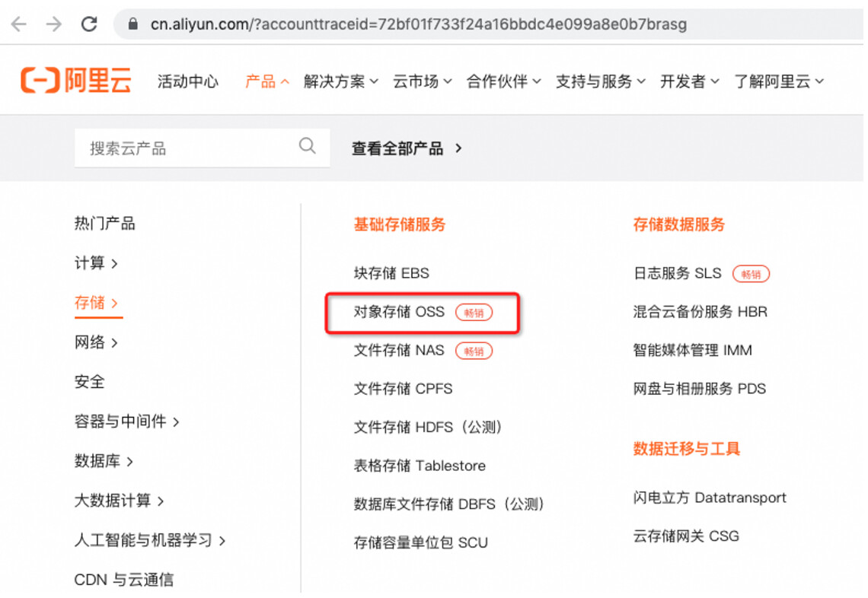The height and width of the screenshot is (598, 868).
Task: Click the 畅销 badge next to 文件存储 NAS
Action: click(x=474, y=351)
